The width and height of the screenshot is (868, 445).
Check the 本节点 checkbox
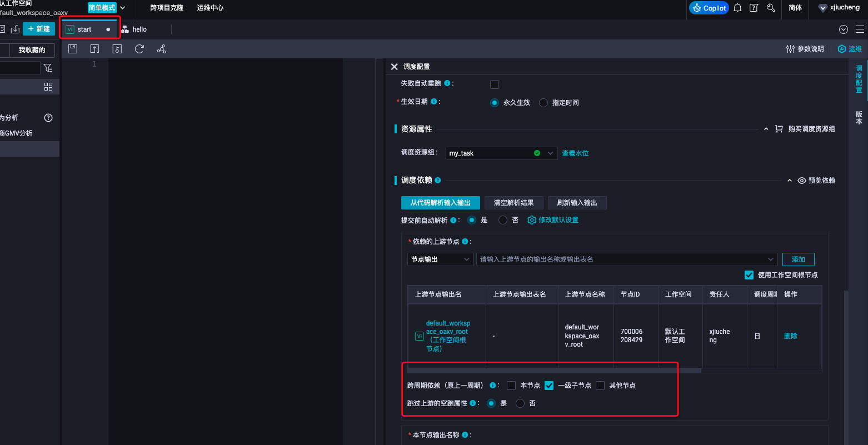coord(511,386)
